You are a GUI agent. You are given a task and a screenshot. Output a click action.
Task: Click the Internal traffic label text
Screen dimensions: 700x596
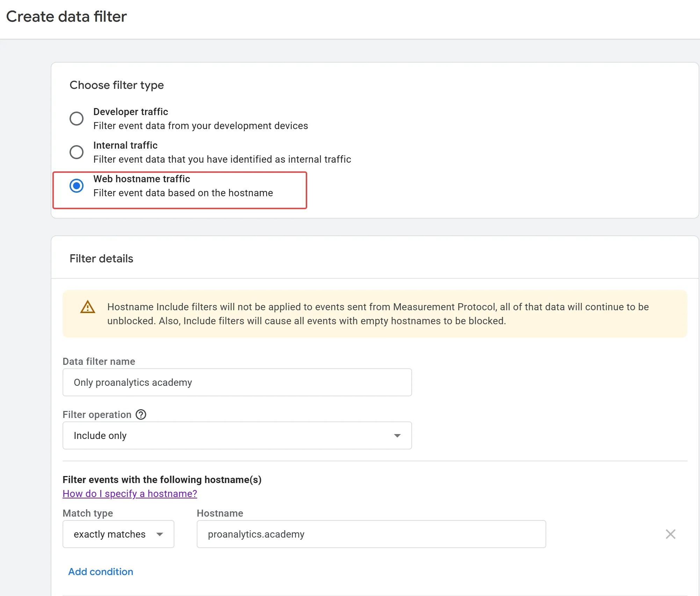click(125, 145)
